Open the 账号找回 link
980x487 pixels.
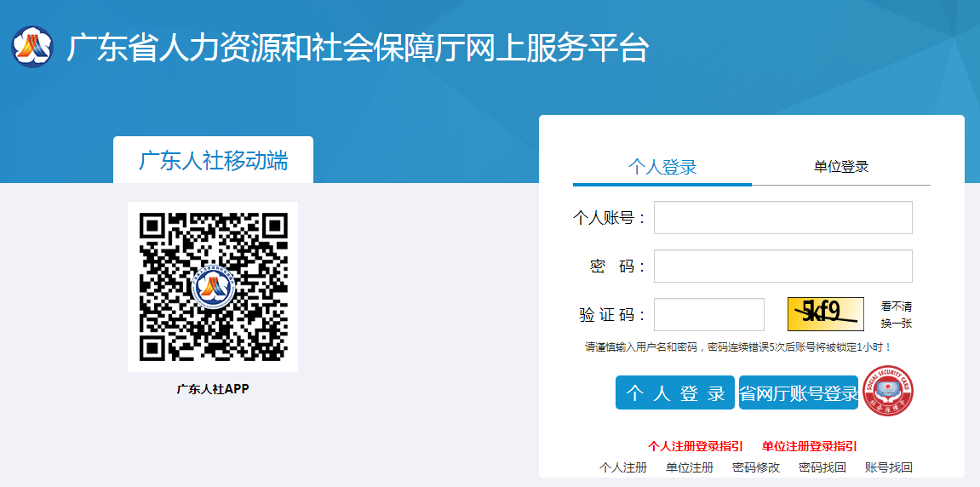[889, 467]
